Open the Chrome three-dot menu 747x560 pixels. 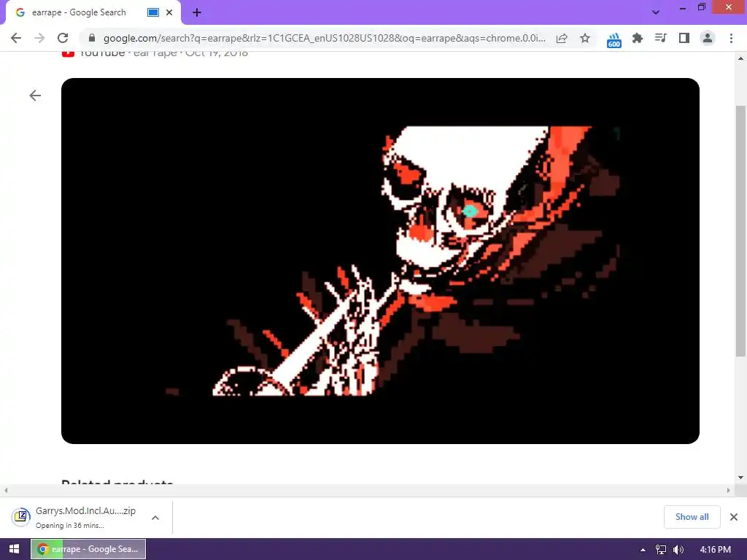[731, 38]
